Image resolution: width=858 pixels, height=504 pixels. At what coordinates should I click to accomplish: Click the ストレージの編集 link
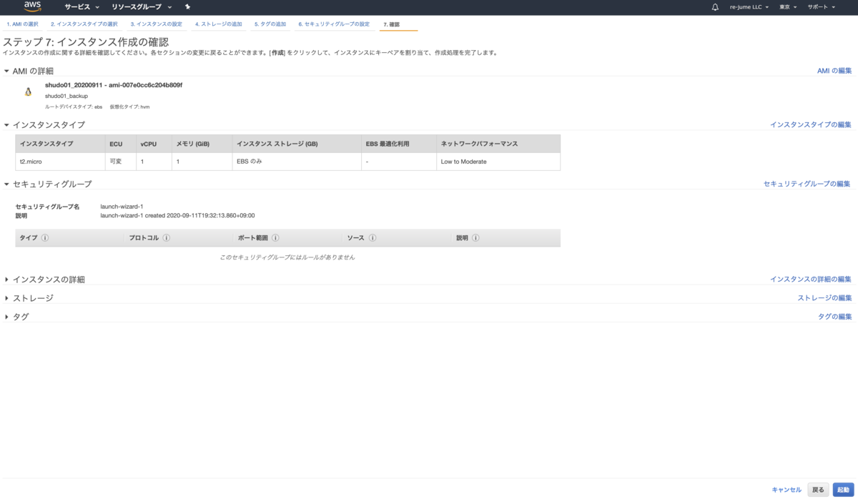pyautogui.click(x=825, y=297)
